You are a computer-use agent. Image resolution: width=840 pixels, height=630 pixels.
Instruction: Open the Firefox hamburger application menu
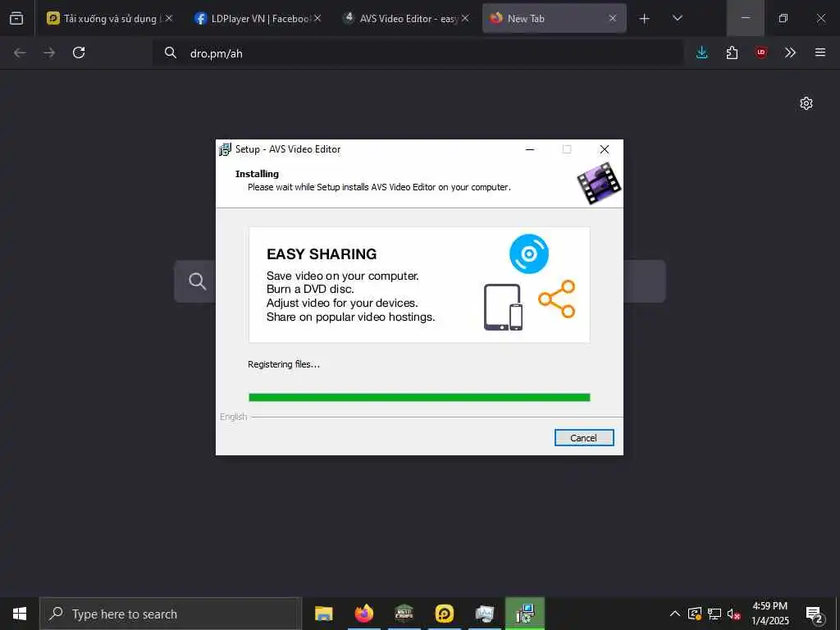(820, 52)
